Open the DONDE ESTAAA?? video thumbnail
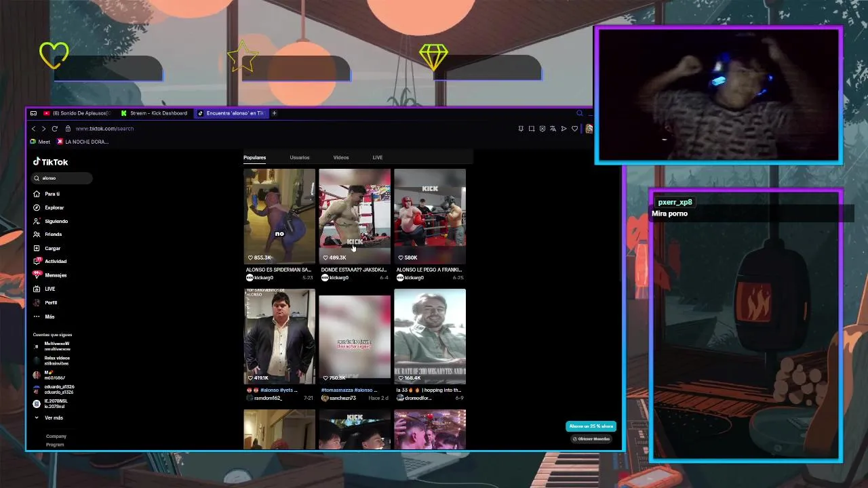This screenshot has width=868, height=488. coord(355,216)
